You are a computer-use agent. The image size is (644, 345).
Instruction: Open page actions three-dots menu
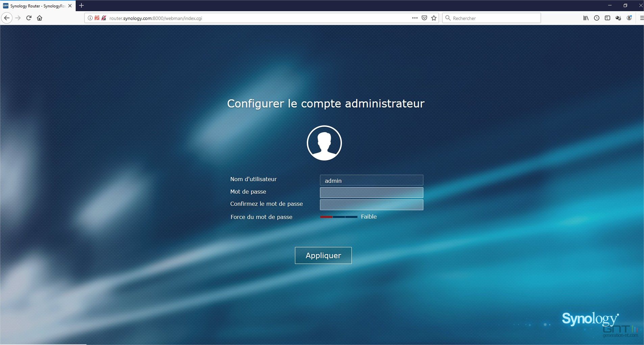pos(415,18)
